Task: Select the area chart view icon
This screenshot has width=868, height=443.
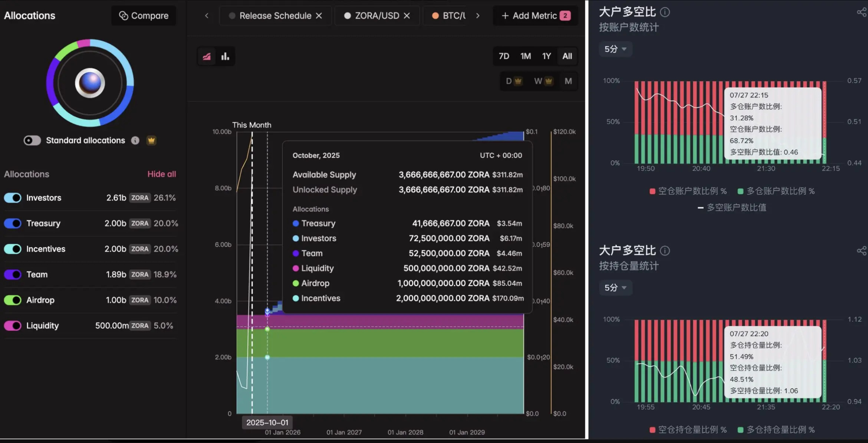Action: tap(207, 56)
